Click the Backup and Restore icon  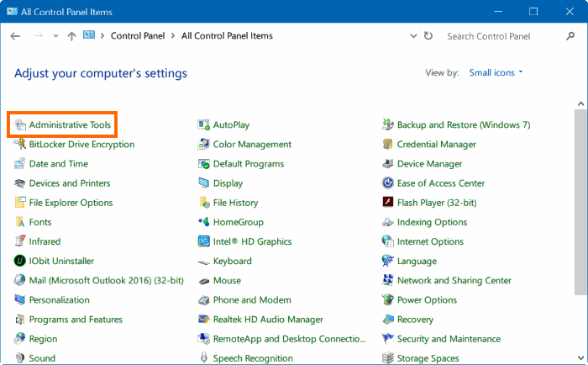coord(388,124)
